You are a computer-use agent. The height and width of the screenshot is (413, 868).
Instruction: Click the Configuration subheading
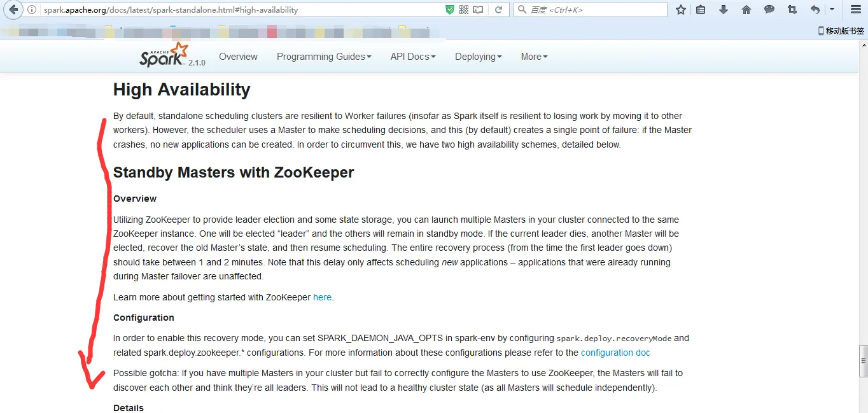pyautogui.click(x=144, y=318)
